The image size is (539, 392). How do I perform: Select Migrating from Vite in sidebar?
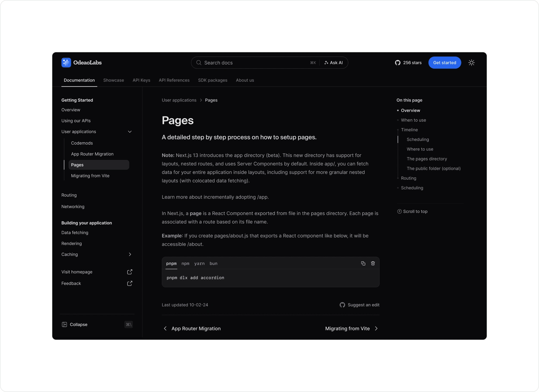[90, 176]
